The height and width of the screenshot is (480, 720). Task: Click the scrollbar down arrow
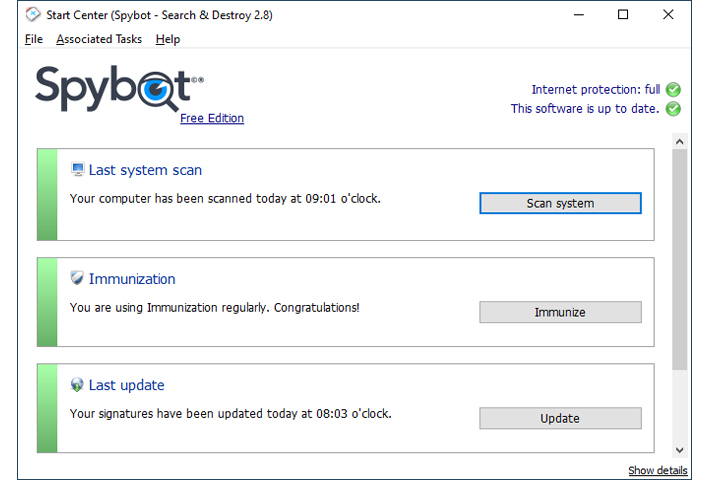(x=680, y=450)
